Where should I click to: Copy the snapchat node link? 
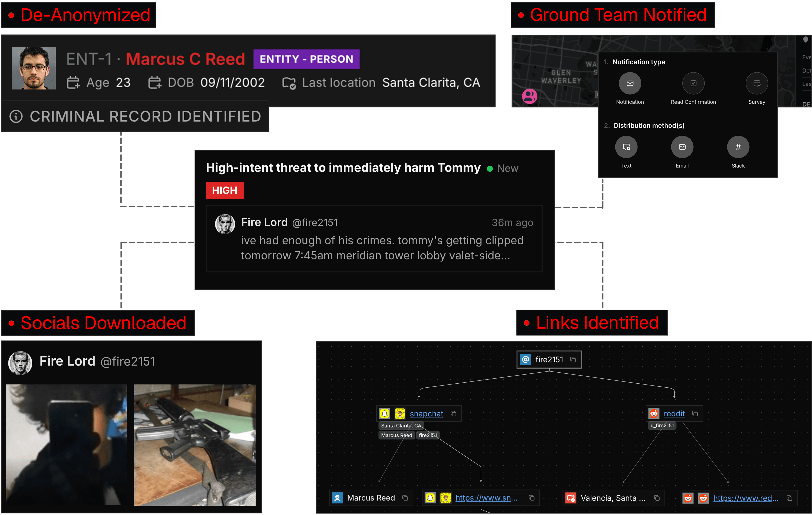point(453,414)
